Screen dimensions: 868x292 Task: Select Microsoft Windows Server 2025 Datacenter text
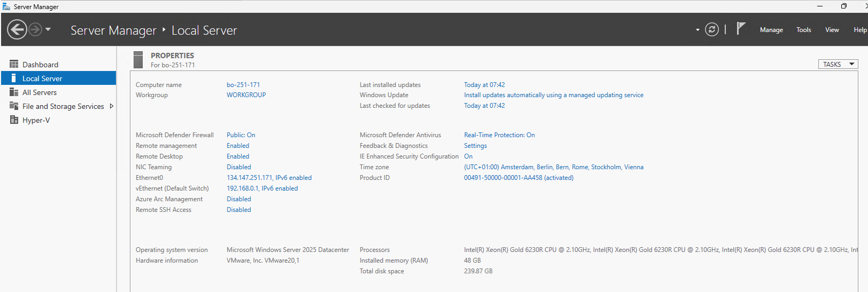click(x=288, y=250)
